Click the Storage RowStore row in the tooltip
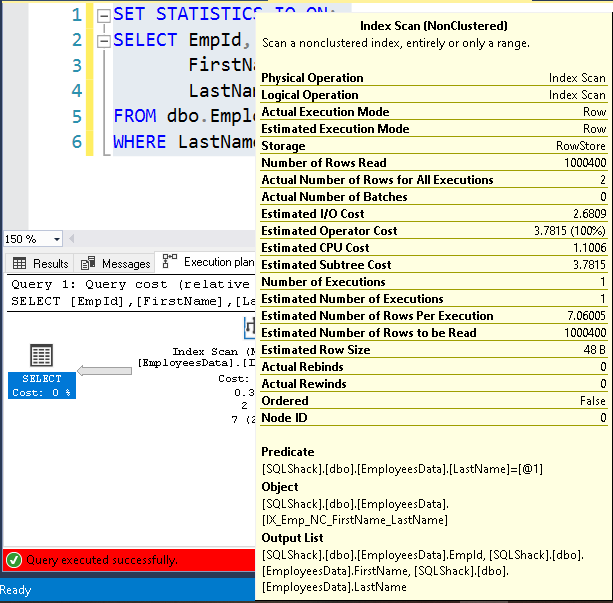The image size is (613, 603). click(x=434, y=146)
